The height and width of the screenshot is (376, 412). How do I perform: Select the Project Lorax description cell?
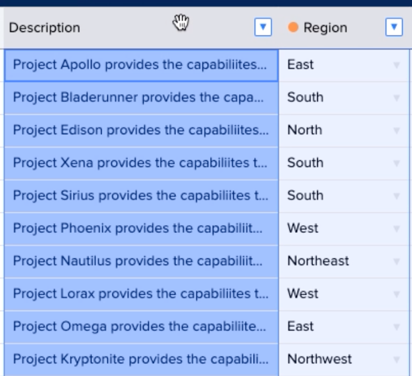(x=141, y=294)
